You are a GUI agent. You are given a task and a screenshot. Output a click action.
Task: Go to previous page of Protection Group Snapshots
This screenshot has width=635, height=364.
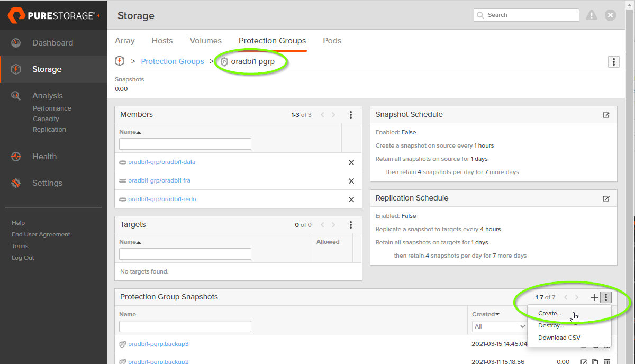tap(566, 297)
